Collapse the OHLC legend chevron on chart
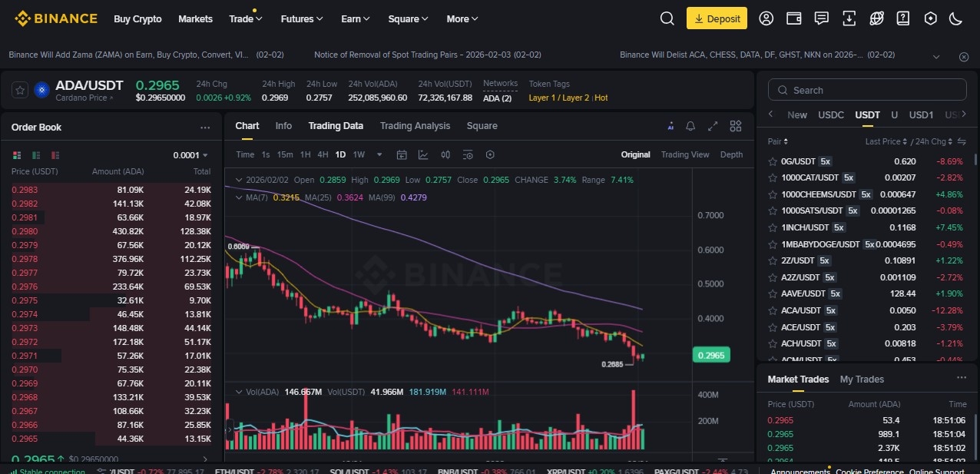Screen dimensions: 980x474 [238, 180]
